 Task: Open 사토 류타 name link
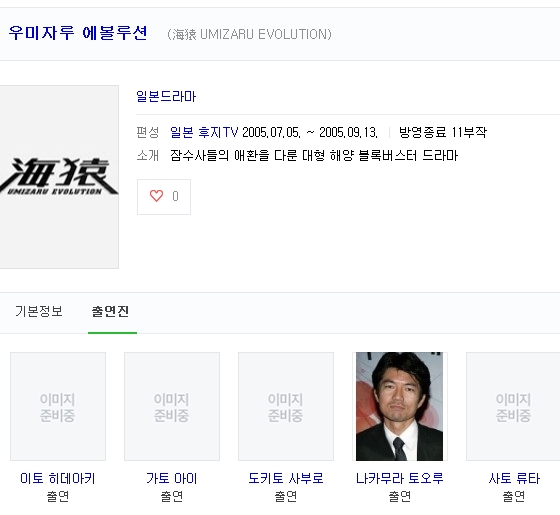(x=514, y=478)
